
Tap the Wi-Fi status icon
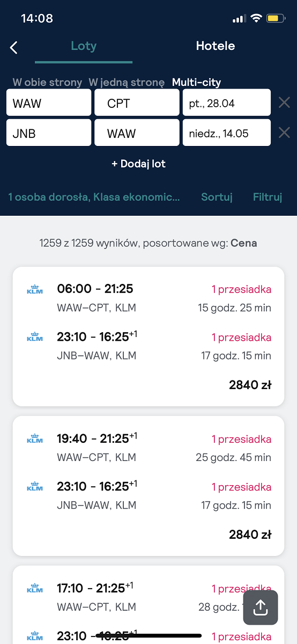click(256, 19)
